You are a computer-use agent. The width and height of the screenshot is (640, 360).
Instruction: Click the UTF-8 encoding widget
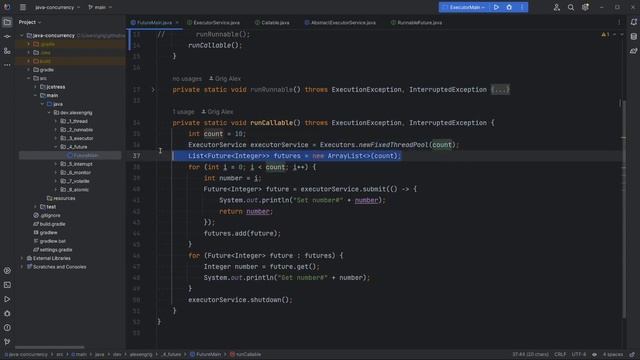tap(579, 354)
